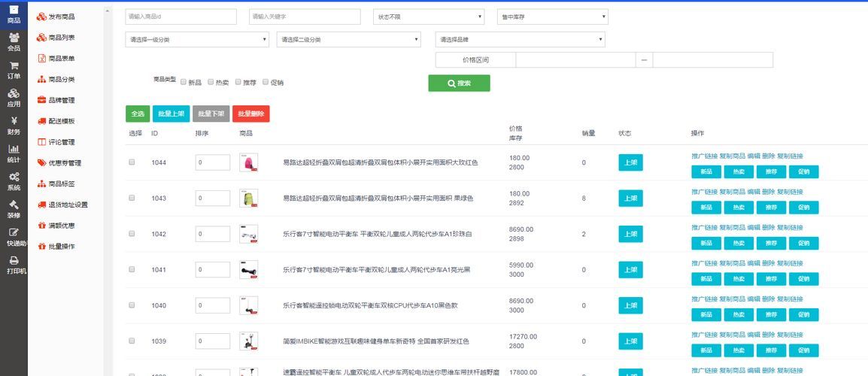Open the 请选择二级分类 dropdown

348,39
